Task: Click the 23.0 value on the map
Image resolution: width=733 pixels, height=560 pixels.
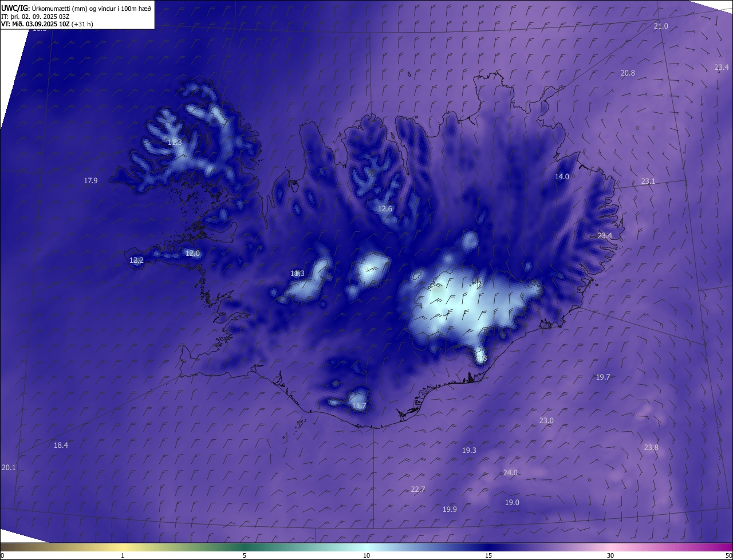Action: pyautogui.click(x=546, y=420)
